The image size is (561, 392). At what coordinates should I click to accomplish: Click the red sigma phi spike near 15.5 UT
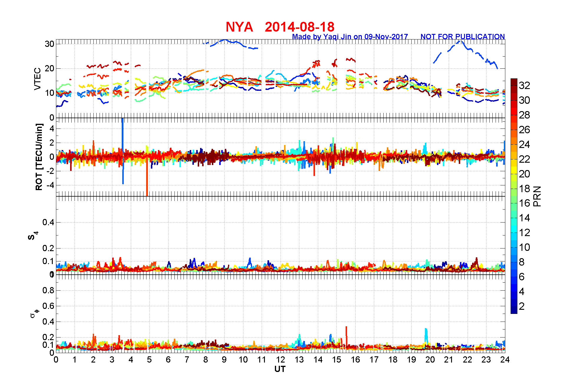point(346,335)
